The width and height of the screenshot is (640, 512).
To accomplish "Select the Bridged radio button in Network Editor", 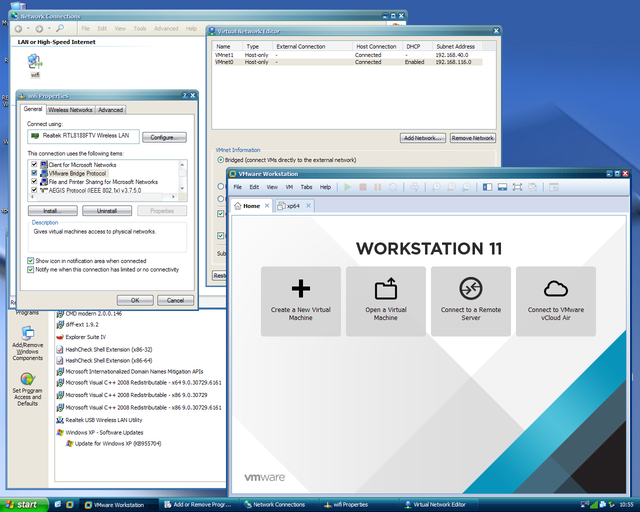I will [x=221, y=160].
